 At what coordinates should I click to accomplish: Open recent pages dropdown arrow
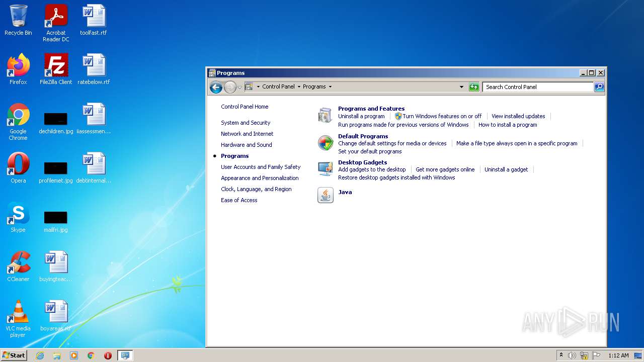[x=240, y=87]
